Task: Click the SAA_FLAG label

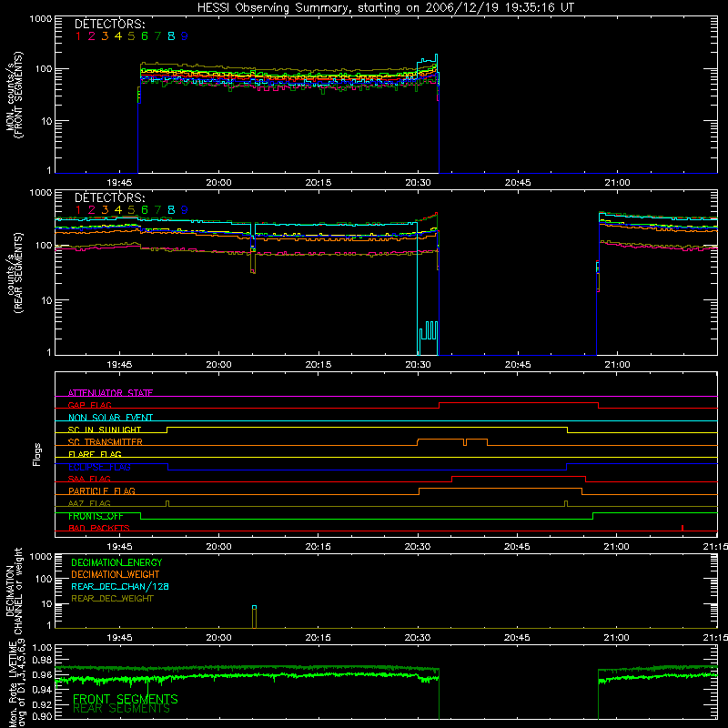Action: (x=89, y=479)
